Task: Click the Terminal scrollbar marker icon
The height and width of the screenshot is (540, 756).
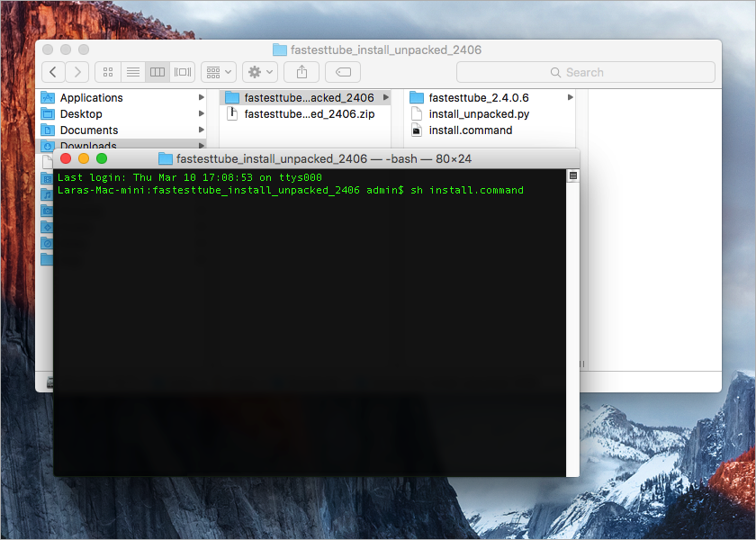Action: click(x=572, y=176)
